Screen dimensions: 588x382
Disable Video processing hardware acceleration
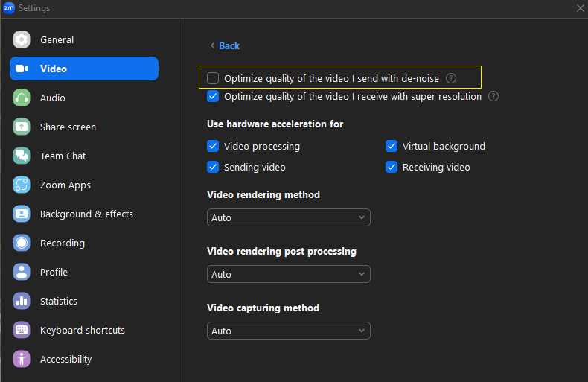pyautogui.click(x=213, y=147)
